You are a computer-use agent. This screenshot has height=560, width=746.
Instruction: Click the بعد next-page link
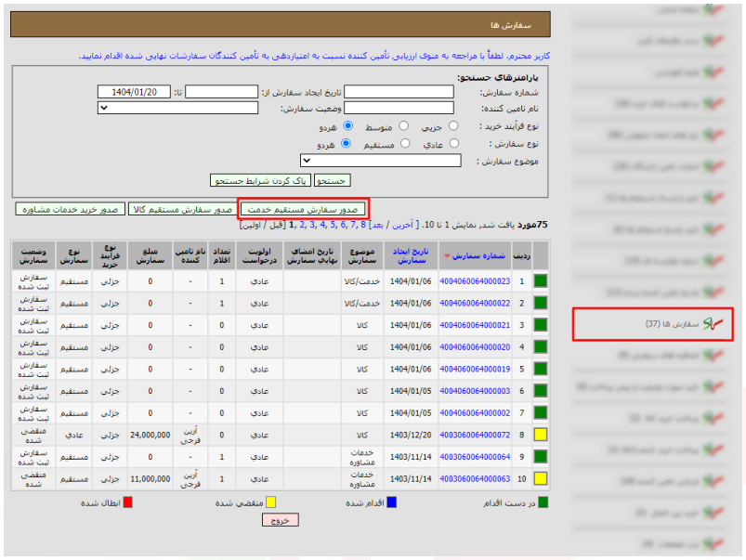click(377, 225)
